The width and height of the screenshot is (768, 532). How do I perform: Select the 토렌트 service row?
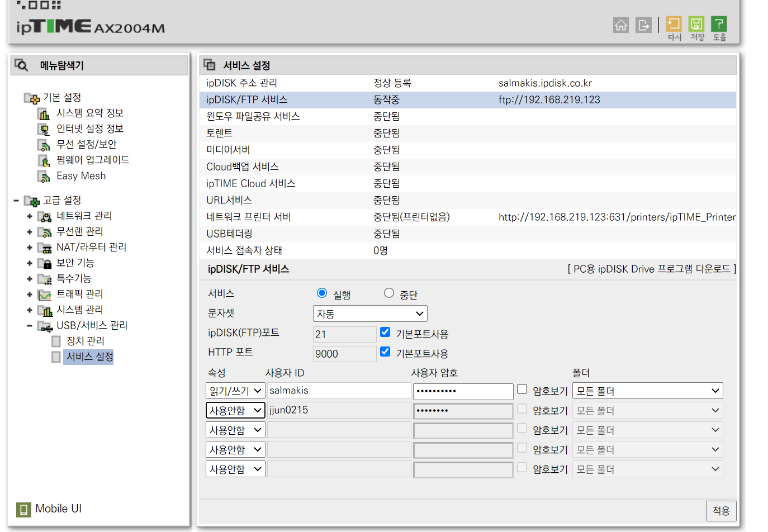point(468,134)
